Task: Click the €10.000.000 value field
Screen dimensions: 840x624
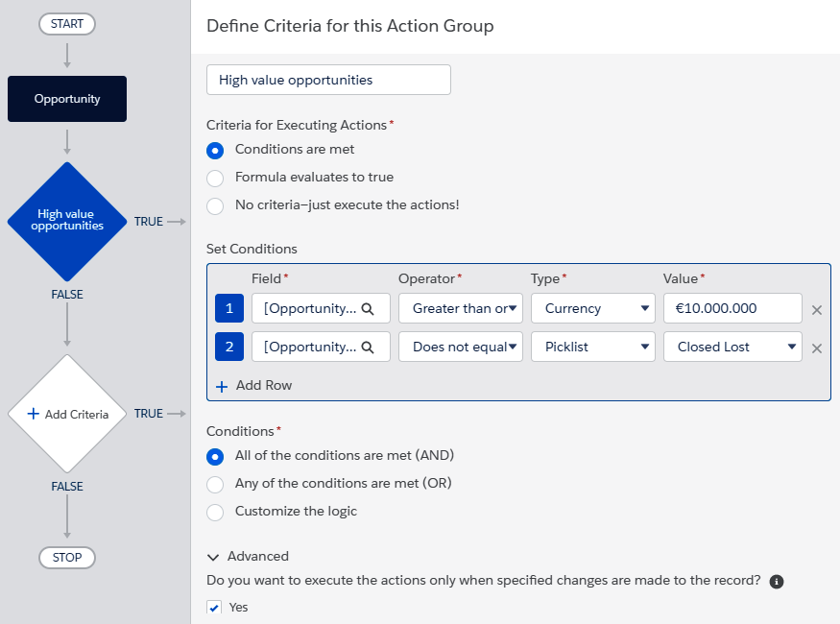Action: 732,308
